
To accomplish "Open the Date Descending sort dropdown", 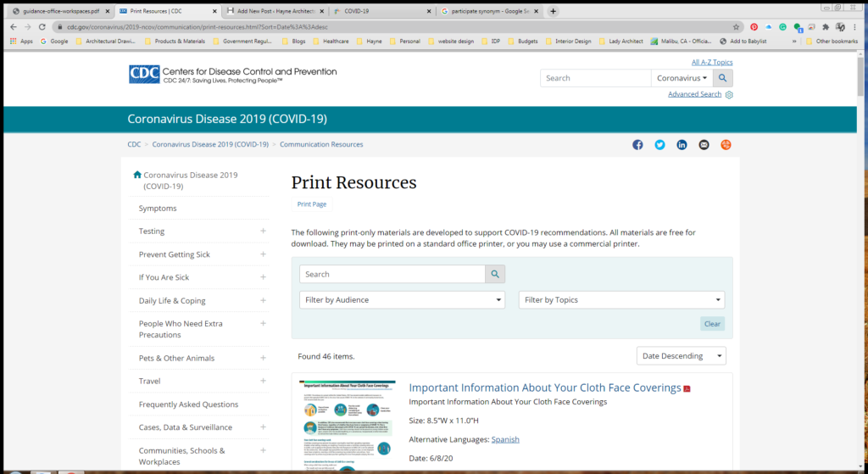I will pyautogui.click(x=681, y=355).
